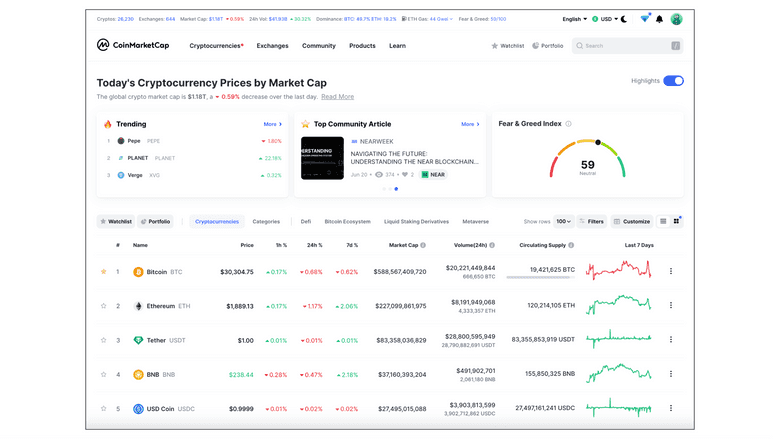The width and height of the screenshot is (780, 439).
Task: Click the search input field
Action: point(627,46)
